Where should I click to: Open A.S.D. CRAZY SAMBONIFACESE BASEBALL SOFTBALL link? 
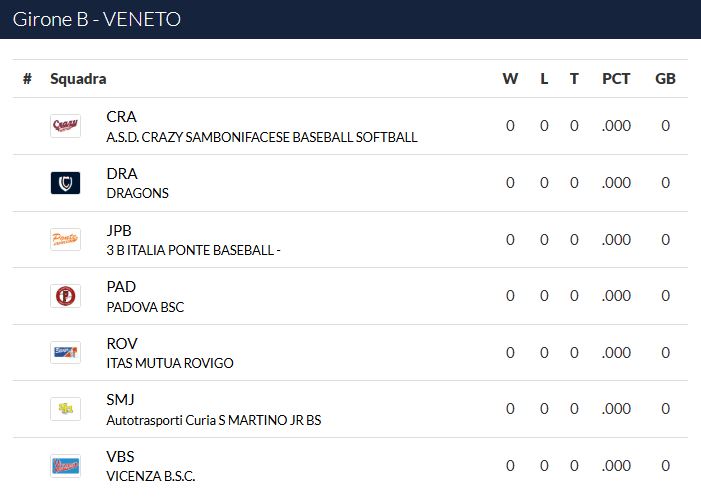tap(262, 137)
